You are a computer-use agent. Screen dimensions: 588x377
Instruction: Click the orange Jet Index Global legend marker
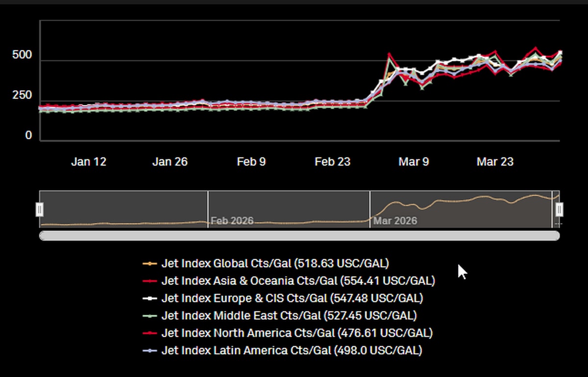click(149, 264)
